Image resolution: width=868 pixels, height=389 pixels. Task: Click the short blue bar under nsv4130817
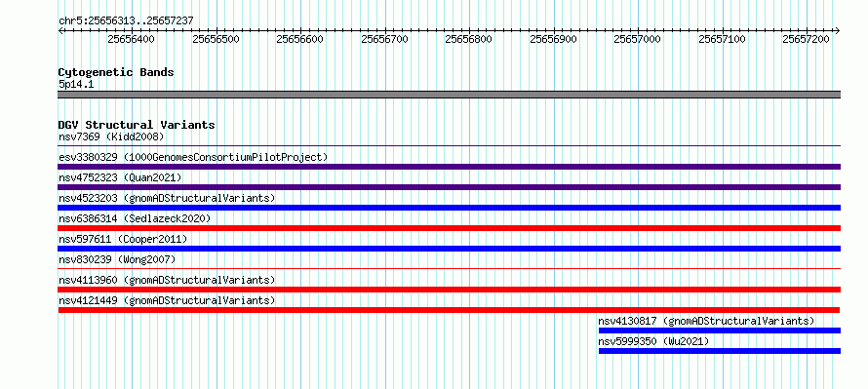[720, 331]
